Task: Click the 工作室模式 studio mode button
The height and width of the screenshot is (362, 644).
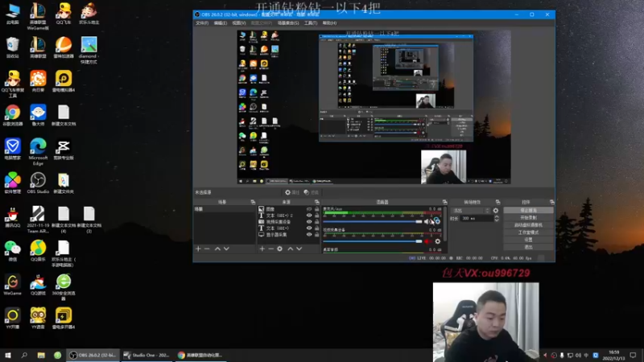Action: tap(528, 232)
